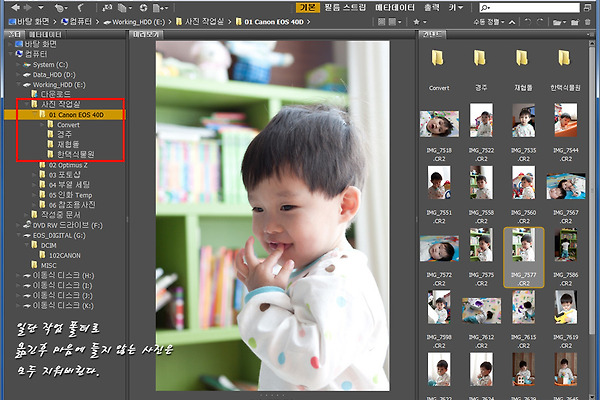The width and height of the screenshot is (600, 400).
Task: Open the 메타데이터 workspace
Action: tap(392, 6)
